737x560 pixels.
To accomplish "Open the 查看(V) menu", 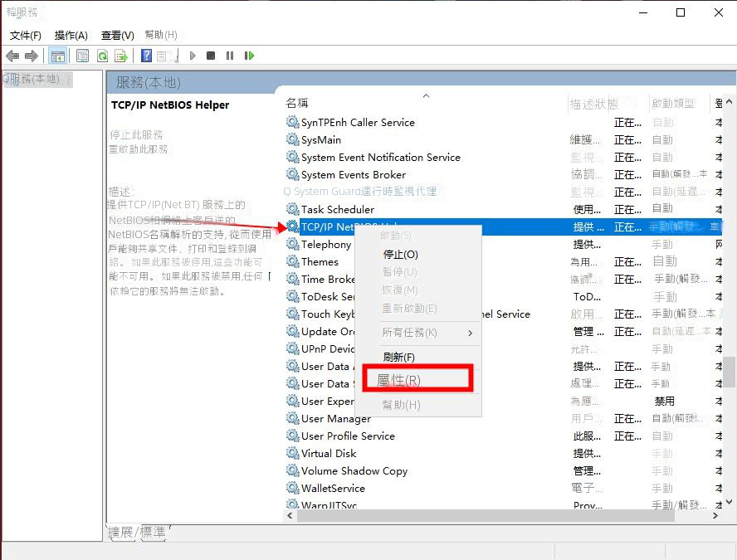I will [x=118, y=35].
